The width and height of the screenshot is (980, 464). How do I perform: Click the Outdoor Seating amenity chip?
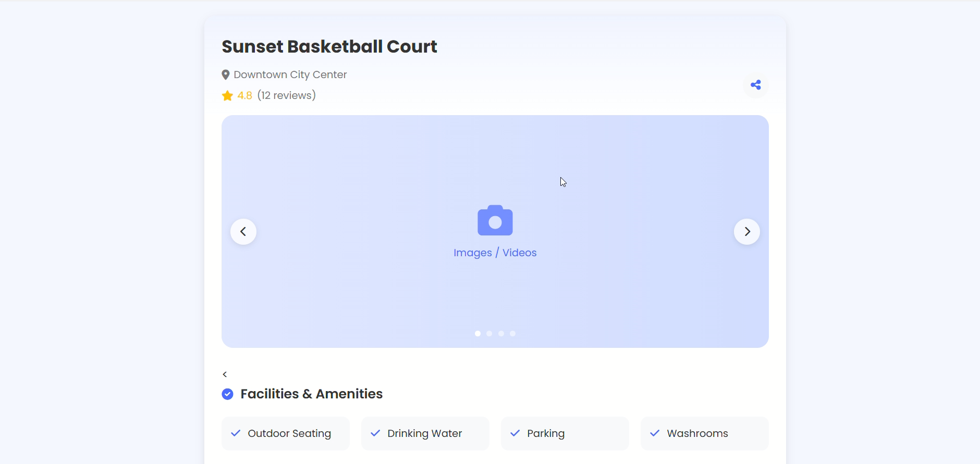pyautogui.click(x=285, y=433)
